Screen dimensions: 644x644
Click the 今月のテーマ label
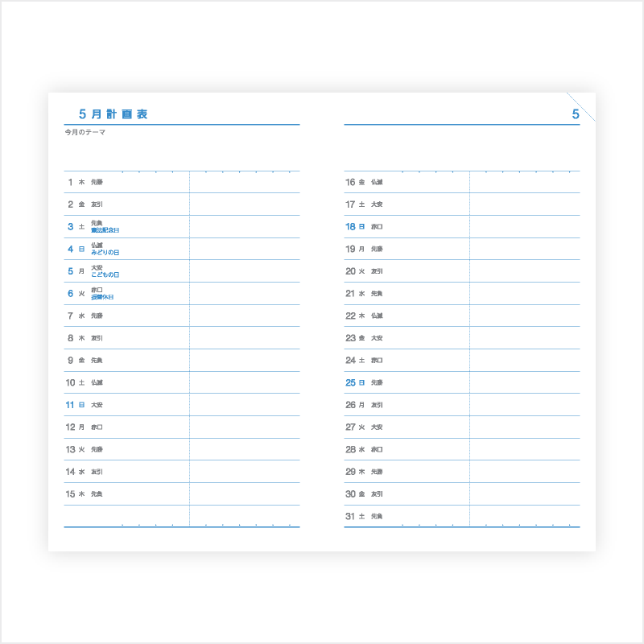(85, 132)
